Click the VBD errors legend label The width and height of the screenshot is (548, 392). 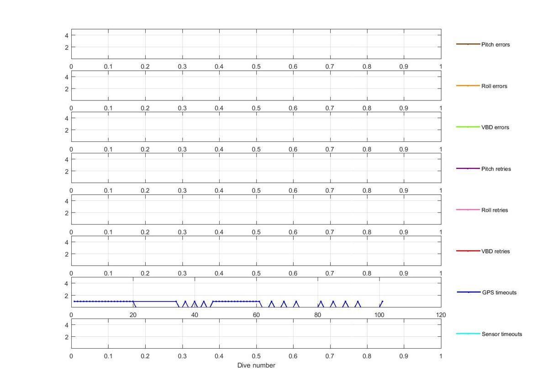point(495,127)
